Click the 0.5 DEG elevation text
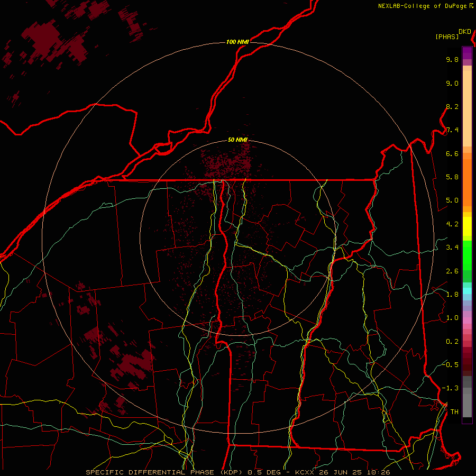 click(x=264, y=472)
